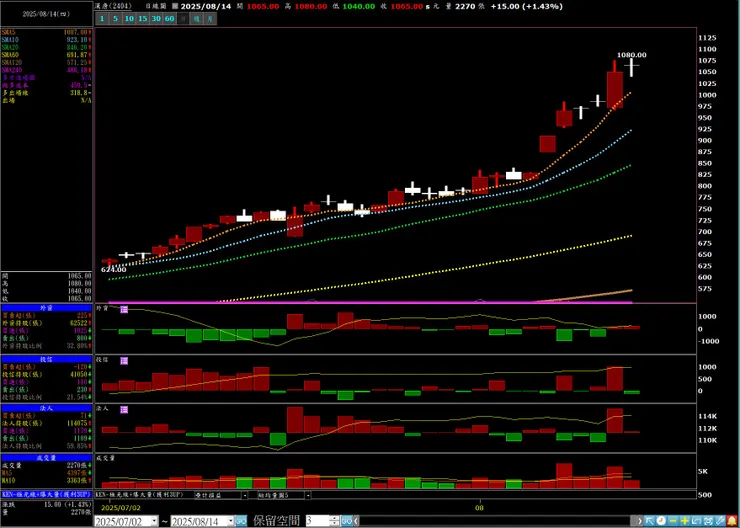The width and height of the screenshot is (740, 528).
Task: Open the end date 2025/08/14 dropdown
Action: [231, 521]
